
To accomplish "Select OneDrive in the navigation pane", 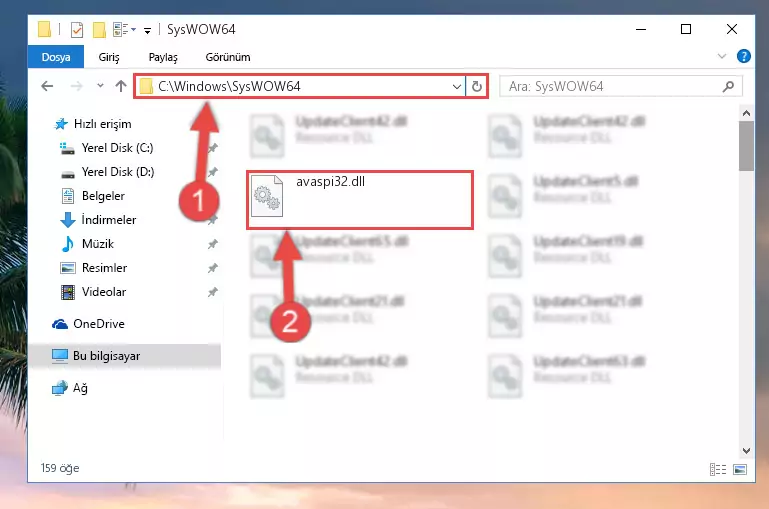I will point(99,324).
